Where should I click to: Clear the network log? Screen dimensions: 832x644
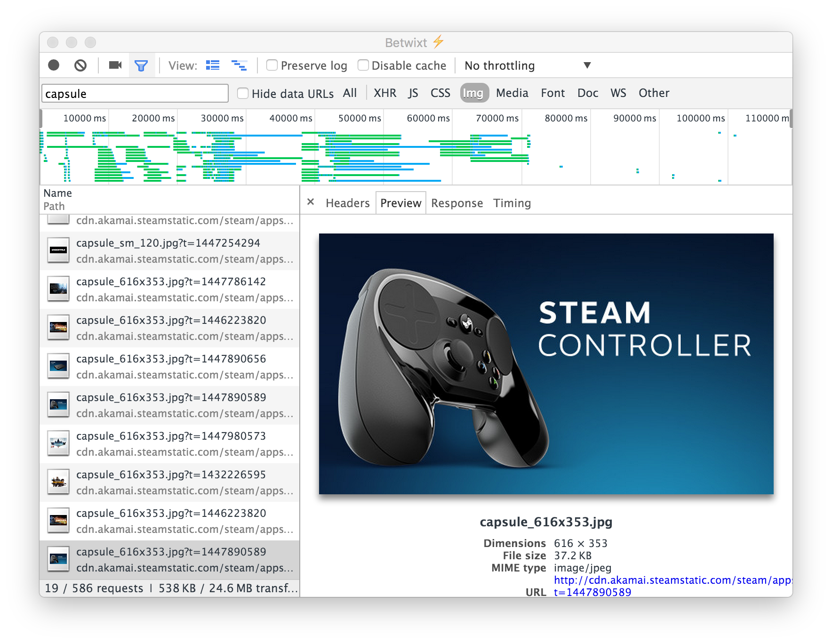[80, 65]
